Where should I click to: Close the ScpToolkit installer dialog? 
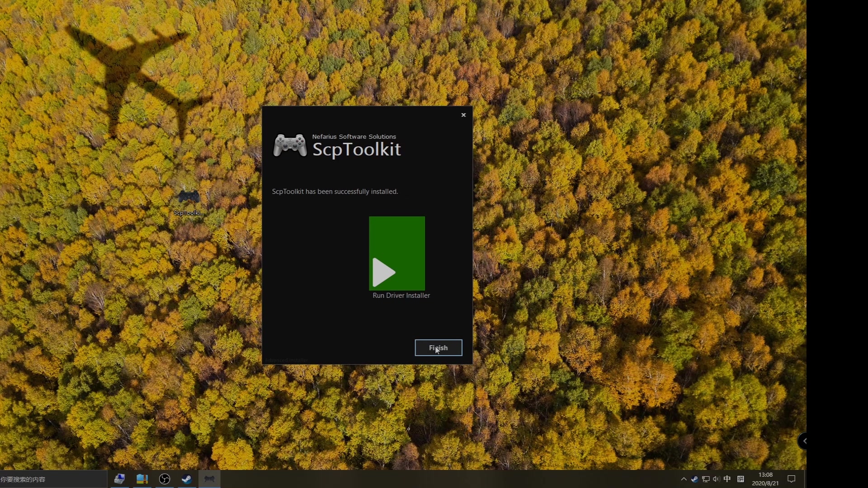coord(463,115)
